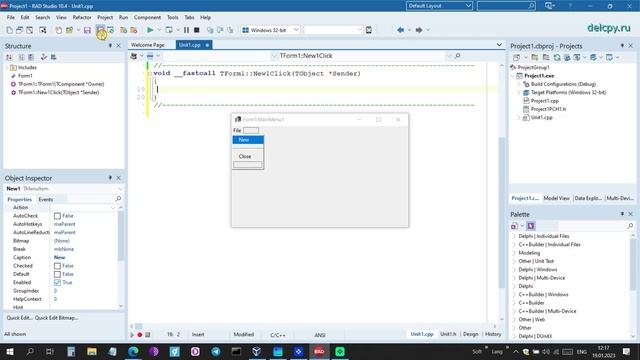Image resolution: width=640 pixels, height=360 pixels.
Task: Click the search icon beside method navigator
Action: pos(458,56)
